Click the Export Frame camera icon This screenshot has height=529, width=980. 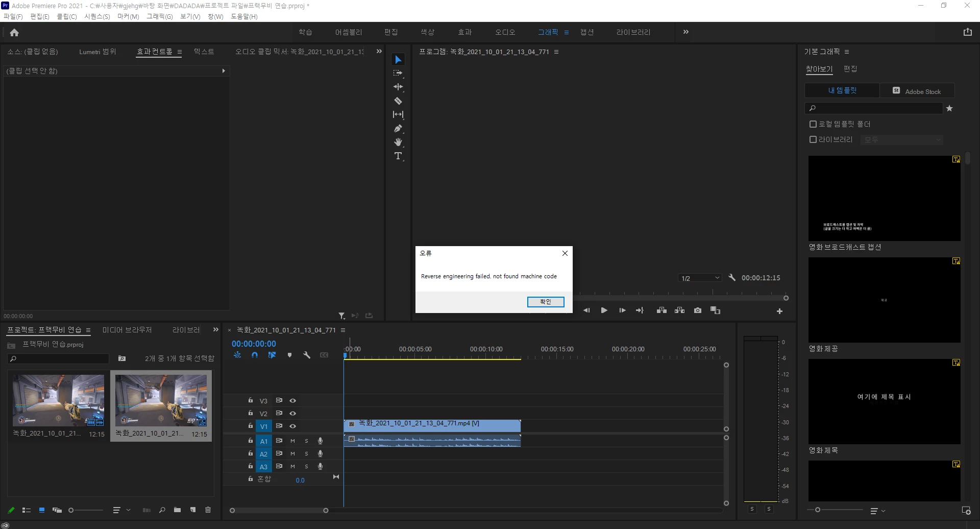(x=698, y=310)
